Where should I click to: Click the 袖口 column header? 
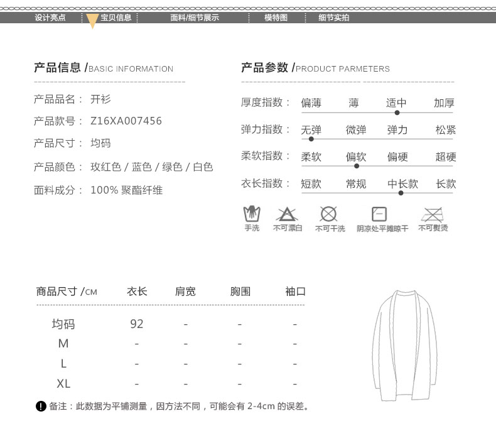(x=296, y=292)
